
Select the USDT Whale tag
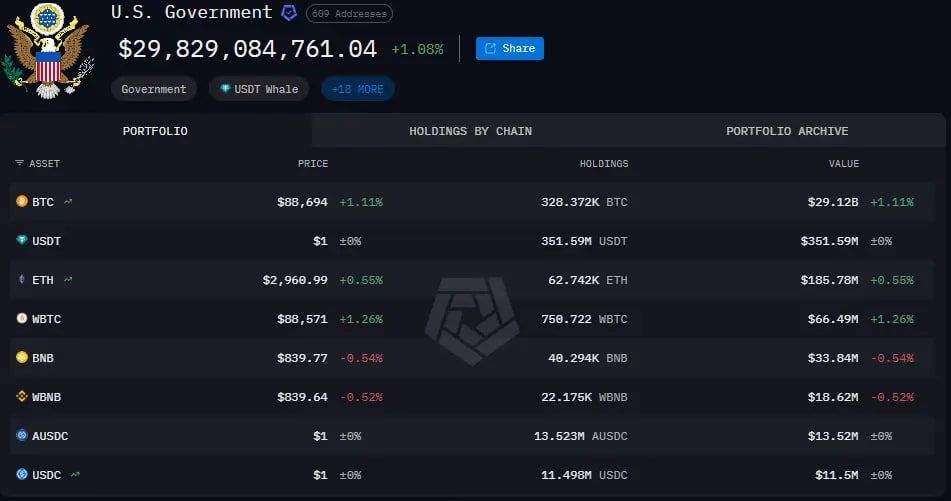pos(259,89)
